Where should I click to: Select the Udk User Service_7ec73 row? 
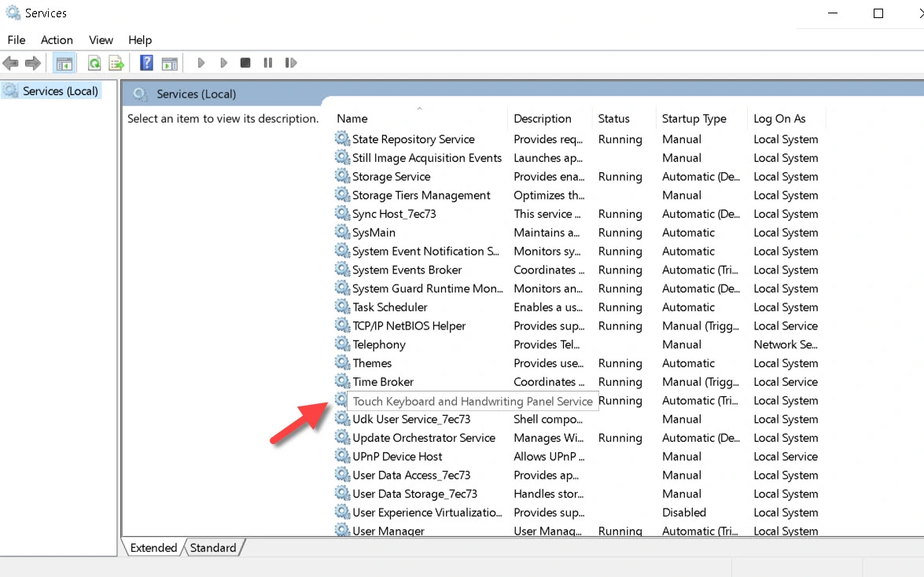click(x=411, y=419)
